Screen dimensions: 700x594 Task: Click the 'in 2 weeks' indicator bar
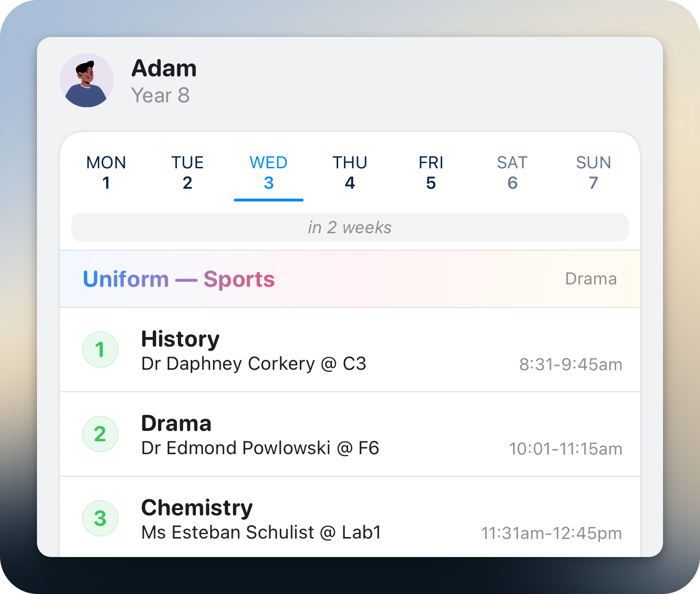coord(350,228)
